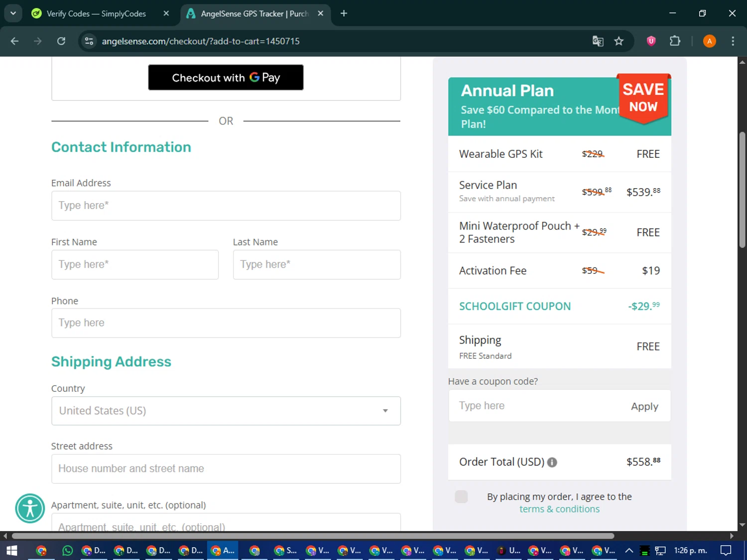This screenshot has height=560, width=747.
Task: Open WhatsApp from the taskbar
Action: pos(67,551)
